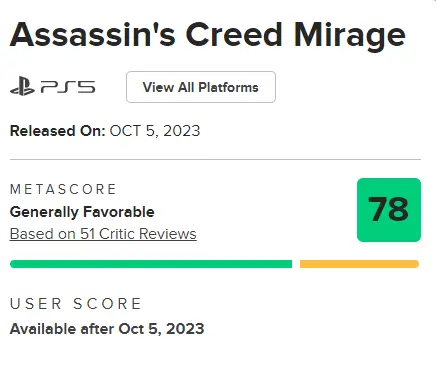436x389 pixels.
Task: Click the gap between green and yellow bars
Action: point(296,264)
